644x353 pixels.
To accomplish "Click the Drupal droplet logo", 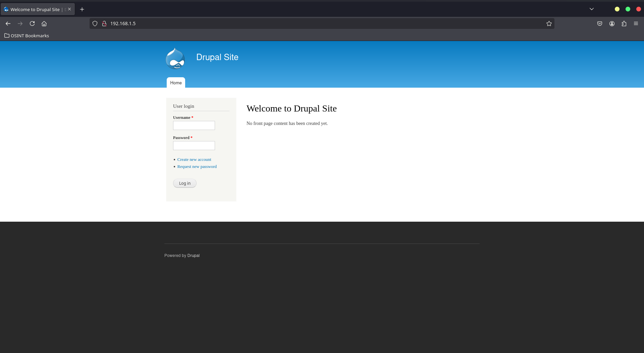I will (x=175, y=58).
